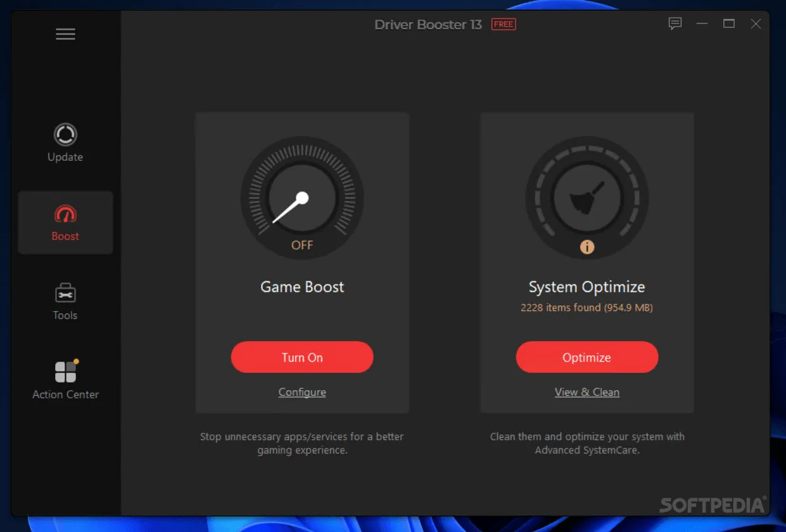Open View & Clean under Optimize
This screenshot has height=532, width=786.
pyautogui.click(x=586, y=391)
